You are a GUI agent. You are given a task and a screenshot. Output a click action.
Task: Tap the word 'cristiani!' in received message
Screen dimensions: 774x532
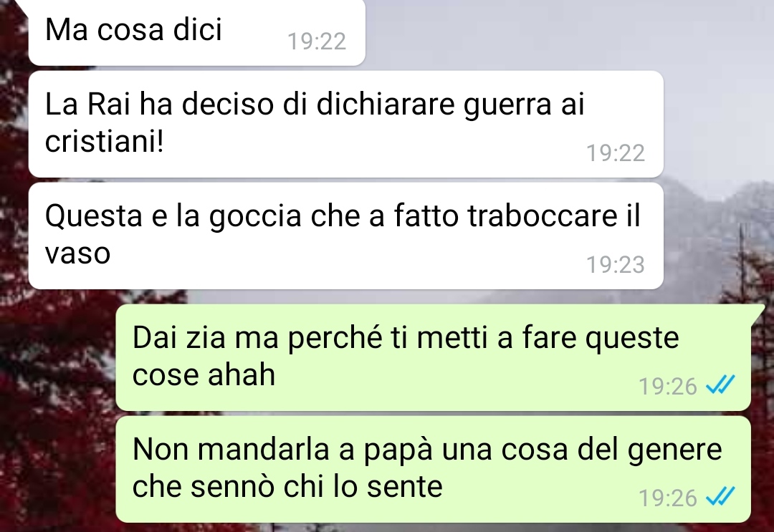pos(104,142)
